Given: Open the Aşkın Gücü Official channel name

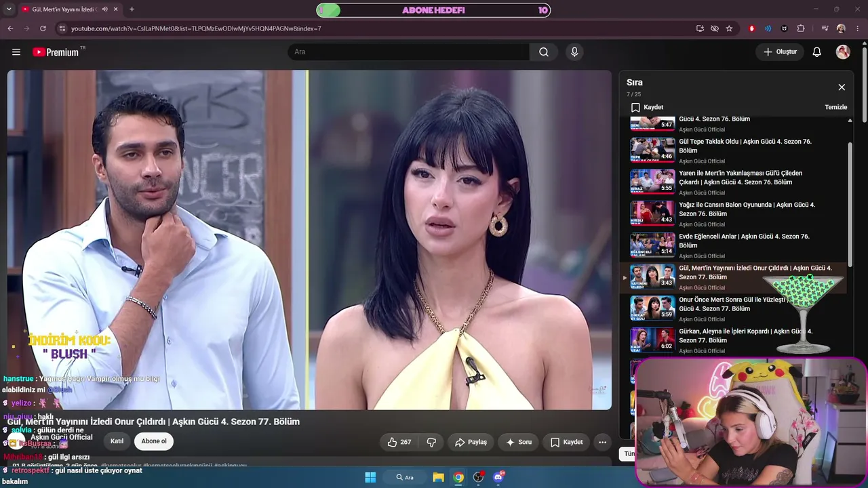Looking at the screenshot, I should 61,437.
